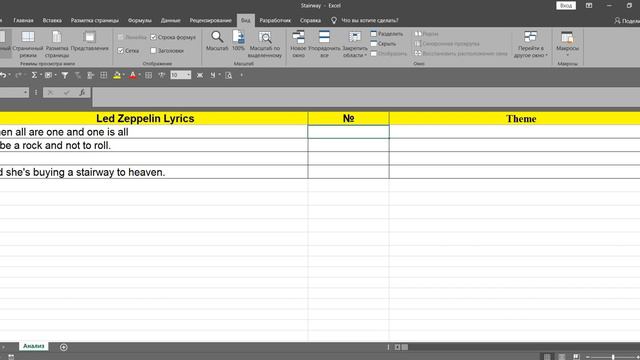Click inside the formula bar
The height and width of the screenshot is (360, 640).
[366, 97]
